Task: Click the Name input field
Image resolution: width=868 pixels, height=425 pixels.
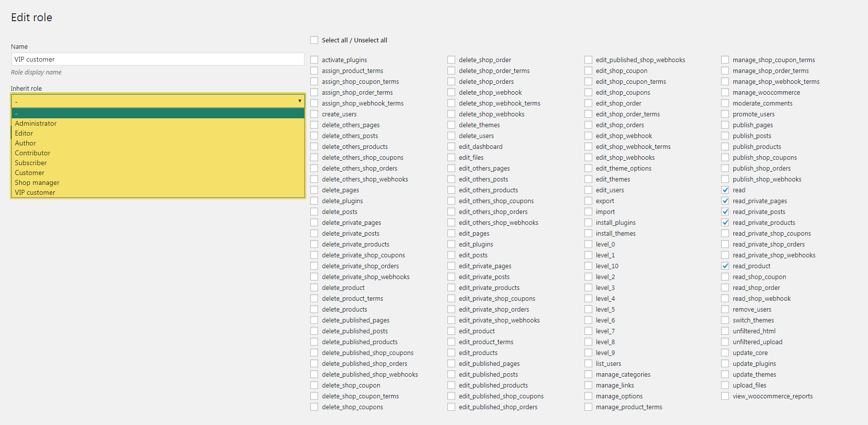Action: point(158,59)
